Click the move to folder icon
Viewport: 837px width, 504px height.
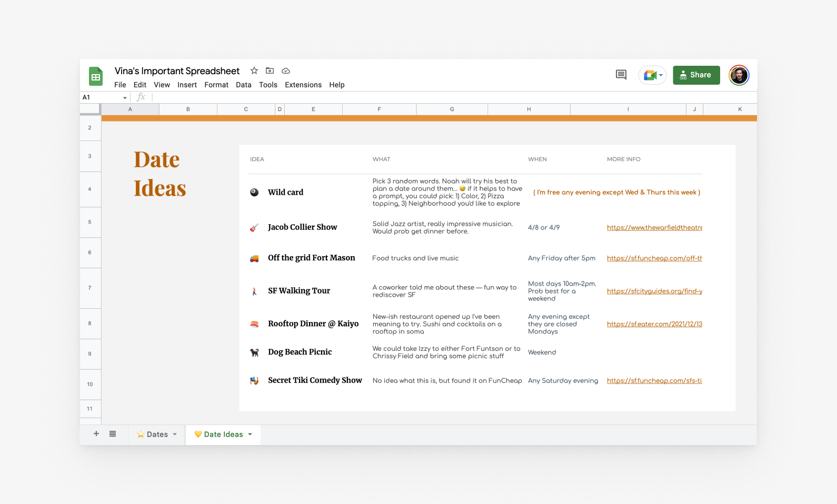[x=270, y=70]
